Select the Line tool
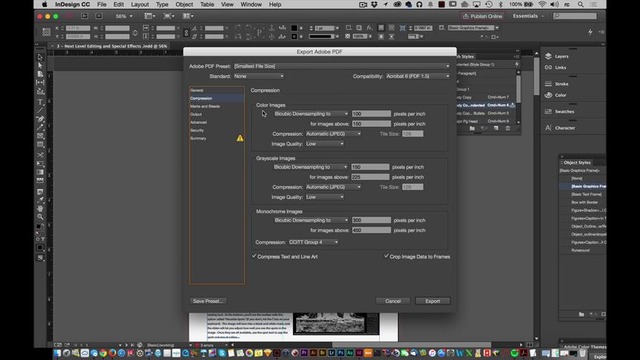 pos(40,110)
